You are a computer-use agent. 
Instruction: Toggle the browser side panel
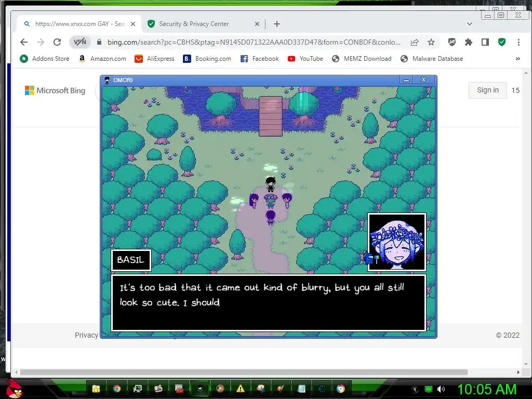(x=485, y=42)
